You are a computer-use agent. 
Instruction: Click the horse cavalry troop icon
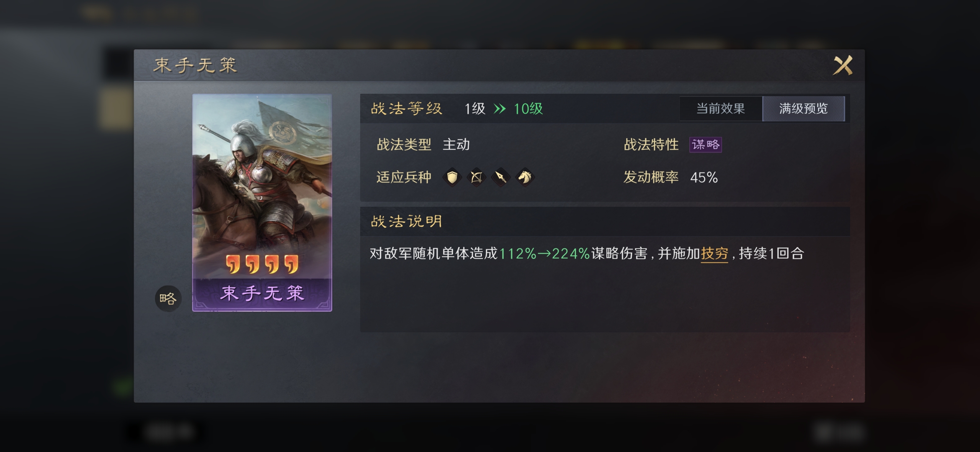[525, 177]
